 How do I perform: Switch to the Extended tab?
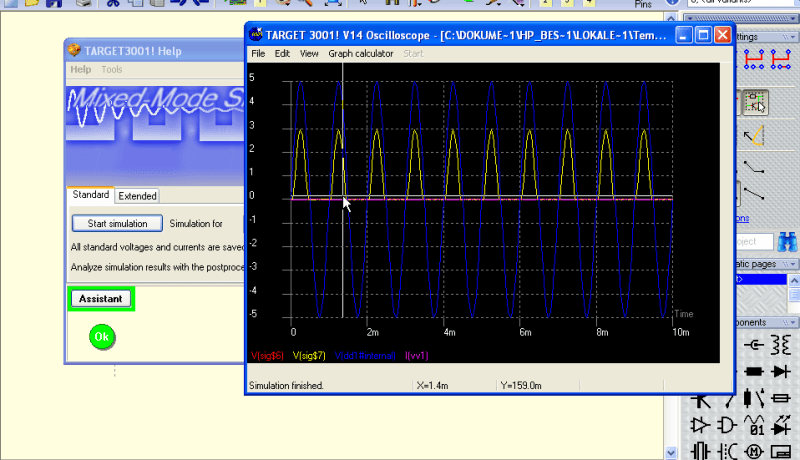(138, 196)
